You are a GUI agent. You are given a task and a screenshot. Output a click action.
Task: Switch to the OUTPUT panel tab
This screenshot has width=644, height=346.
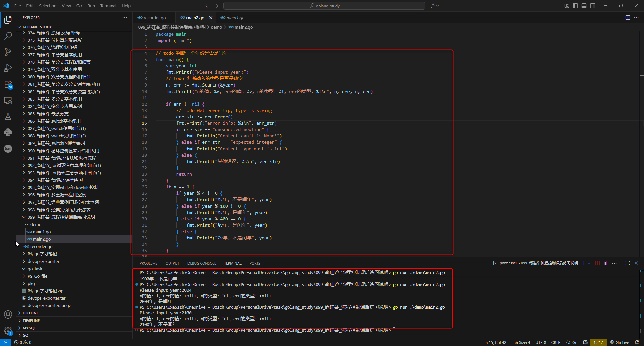[x=172, y=263]
